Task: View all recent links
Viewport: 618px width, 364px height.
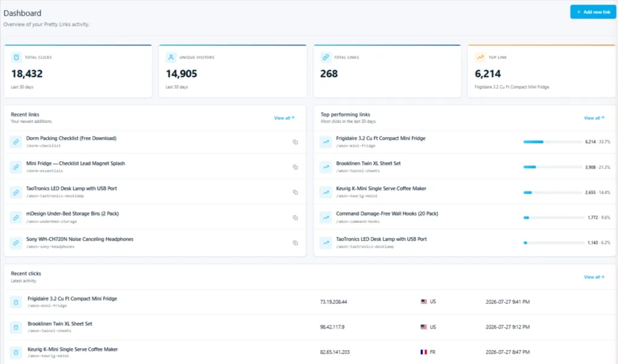Action: coord(284,118)
